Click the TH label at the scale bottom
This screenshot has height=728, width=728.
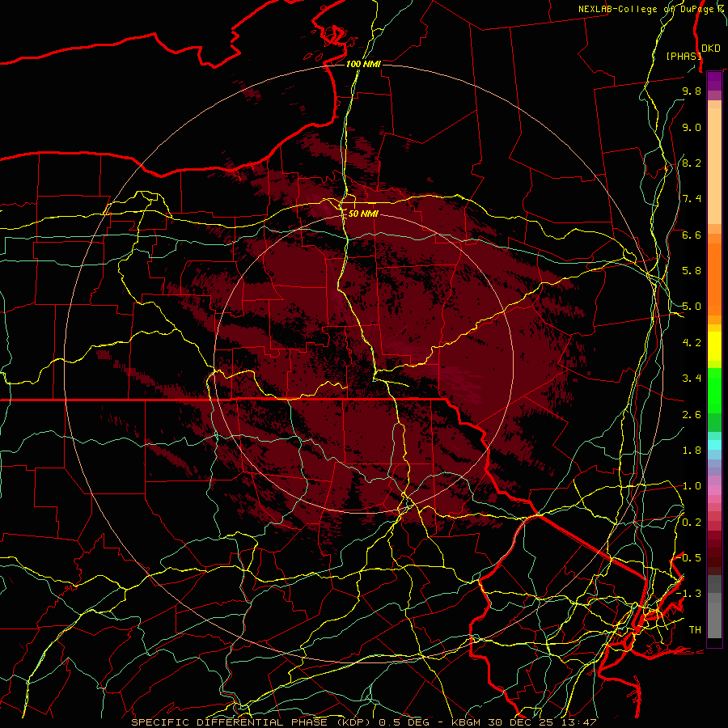point(695,630)
